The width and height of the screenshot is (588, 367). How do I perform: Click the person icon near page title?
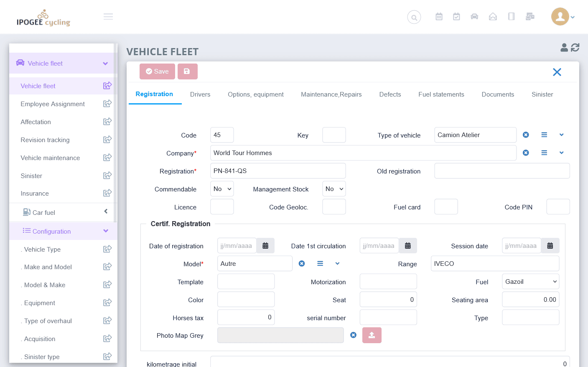point(564,48)
